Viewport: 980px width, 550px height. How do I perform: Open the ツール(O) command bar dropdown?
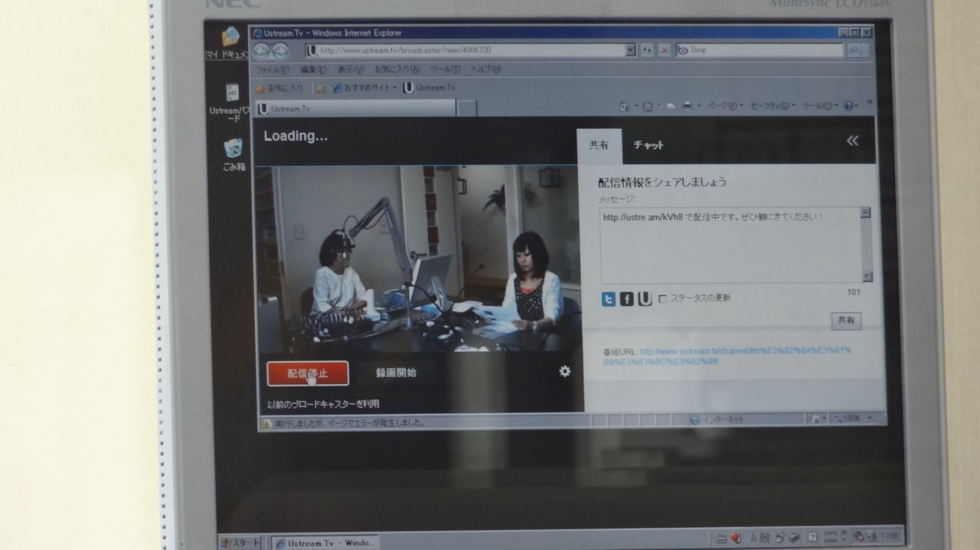(820, 106)
